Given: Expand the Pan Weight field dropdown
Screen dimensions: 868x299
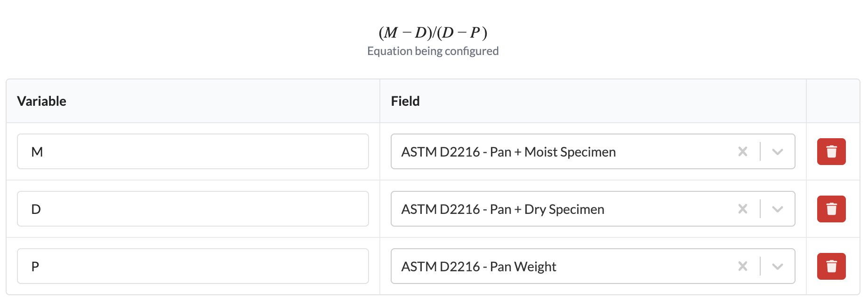Looking at the screenshot, I should (777, 266).
